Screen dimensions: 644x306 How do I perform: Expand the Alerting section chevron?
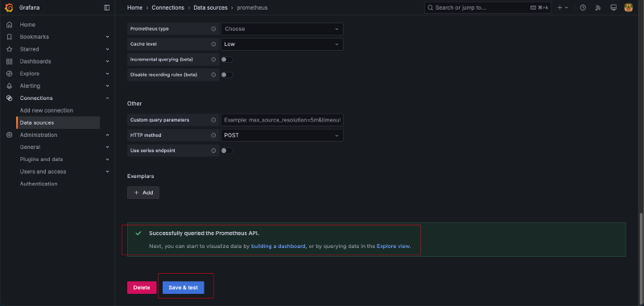click(107, 86)
